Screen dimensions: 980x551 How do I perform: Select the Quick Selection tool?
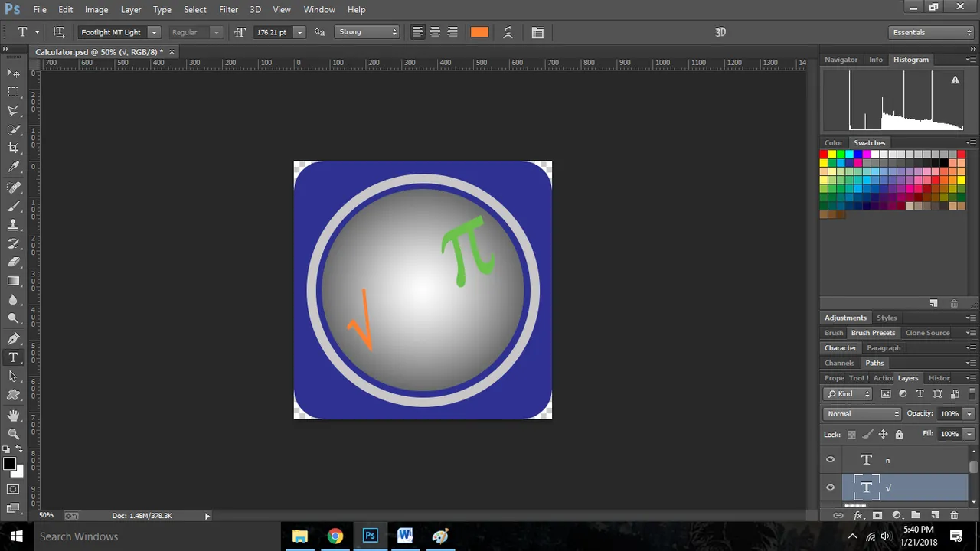point(13,129)
